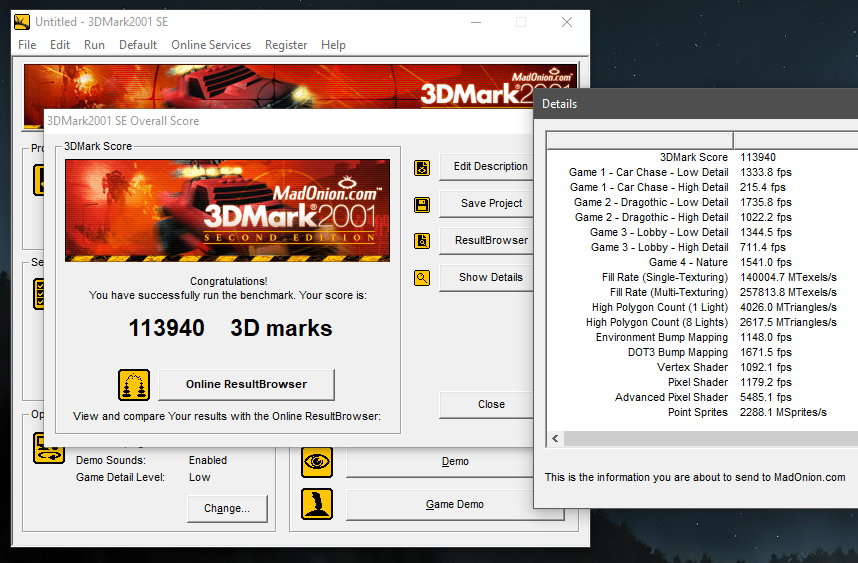Select 'High Polygon Count (1 Light)' row
The height and width of the screenshot is (563, 858).
pos(703,307)
